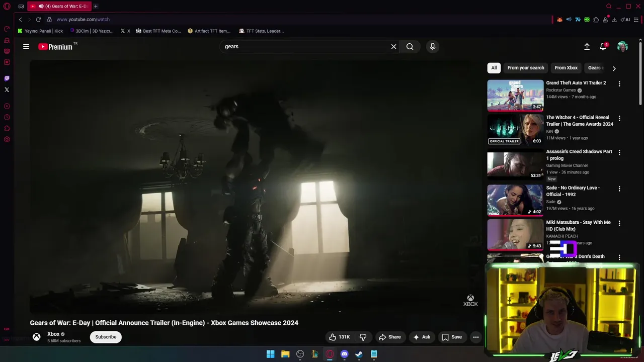Open The Witcher 4 reveal trailer thumbnail

tap(515, 130)
